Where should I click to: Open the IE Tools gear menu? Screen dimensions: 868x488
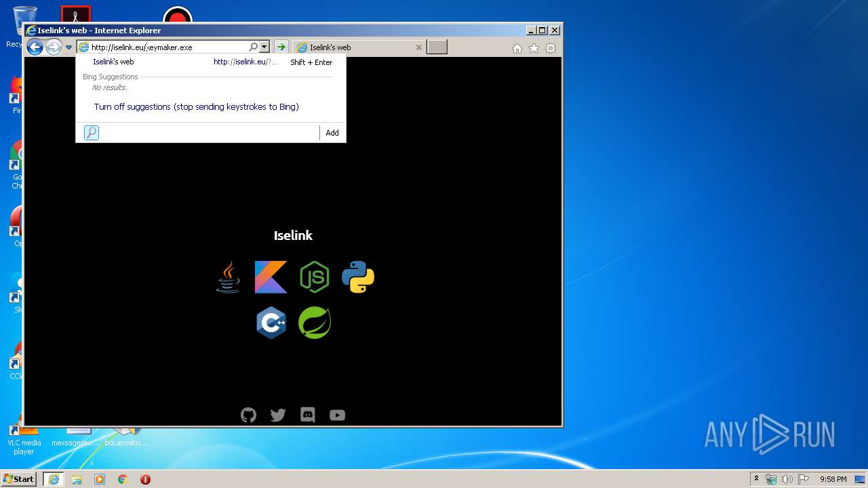(551, 48)
